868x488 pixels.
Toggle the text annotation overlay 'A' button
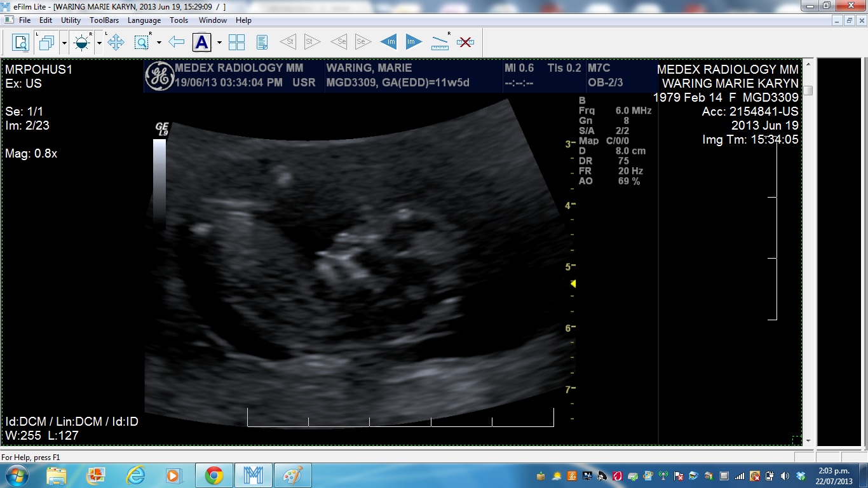[x=201, y=43]
